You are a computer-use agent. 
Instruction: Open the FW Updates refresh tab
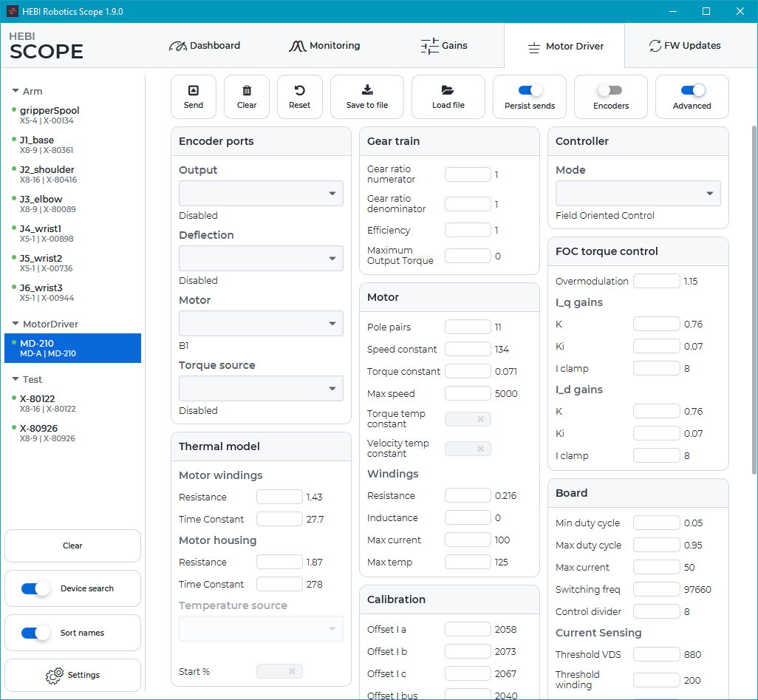pos(684,46)
